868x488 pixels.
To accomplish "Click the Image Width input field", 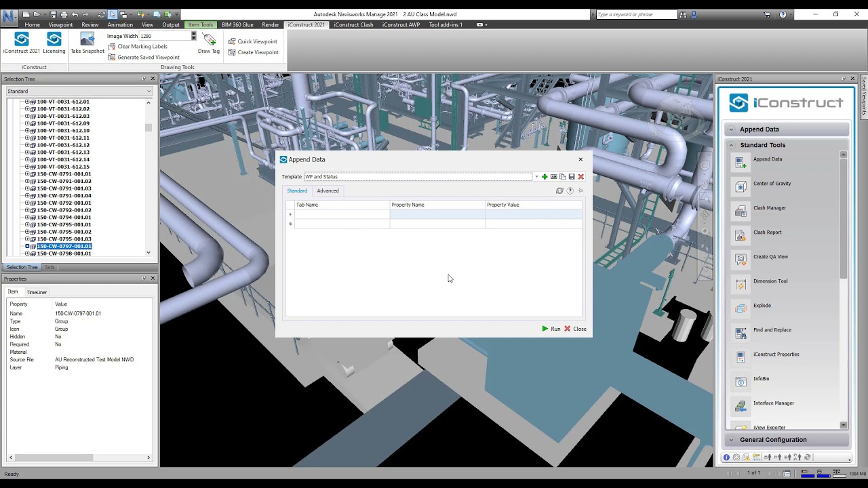I will click(164, 36).
